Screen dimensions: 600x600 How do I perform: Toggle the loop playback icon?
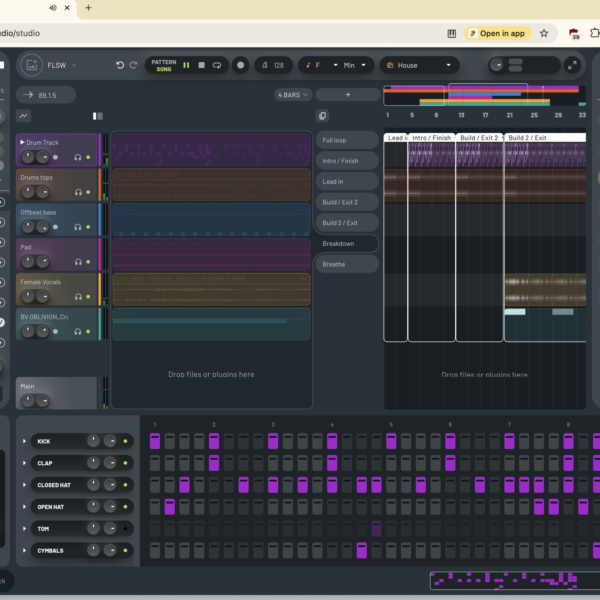(218, 65)
